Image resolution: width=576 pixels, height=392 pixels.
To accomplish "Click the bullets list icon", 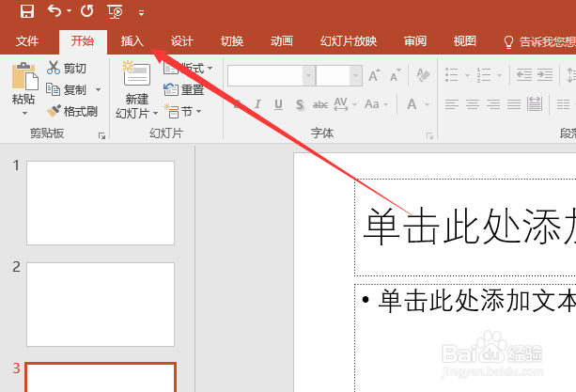I will [452, 75].
